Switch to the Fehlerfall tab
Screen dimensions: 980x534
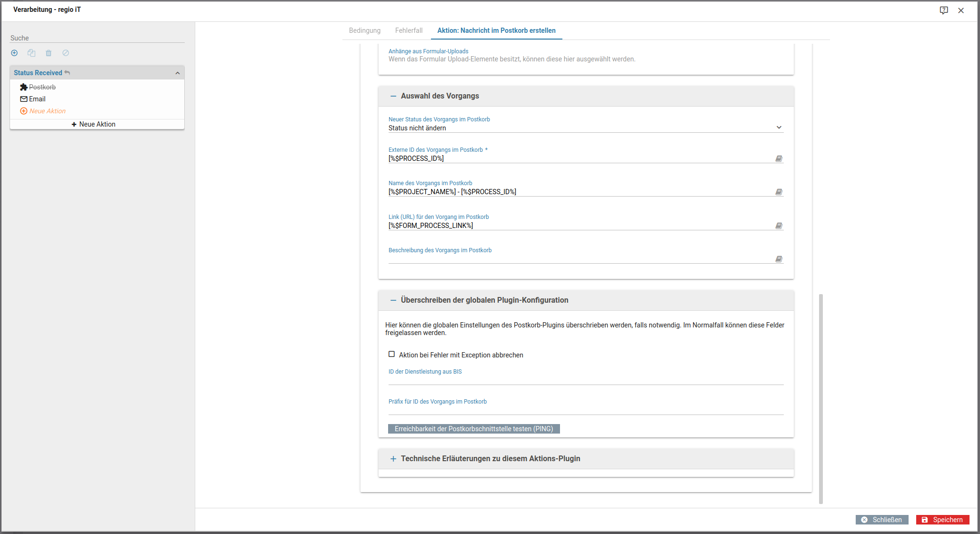pyautogui.click(x=409, y=30)
